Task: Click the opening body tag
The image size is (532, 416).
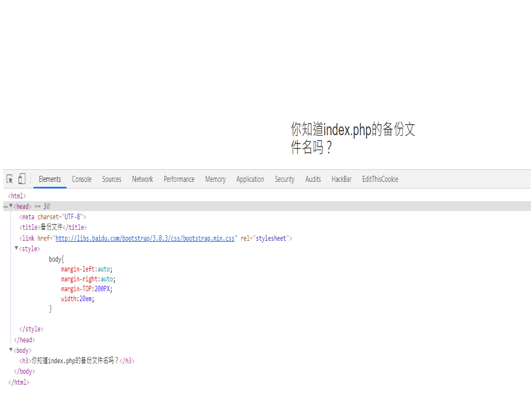Action: point(23,350)
